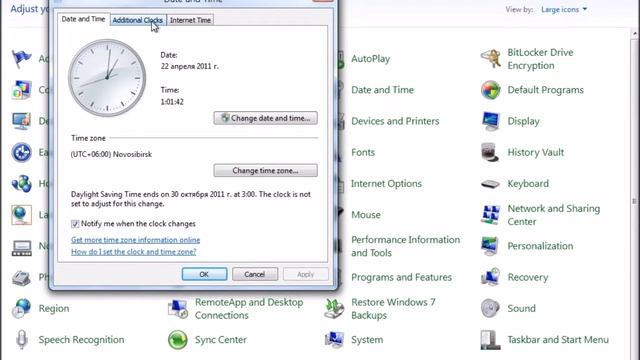Click the monitor icon in the left column
Viewport: 640px width, 360px height.
(22, 121)
